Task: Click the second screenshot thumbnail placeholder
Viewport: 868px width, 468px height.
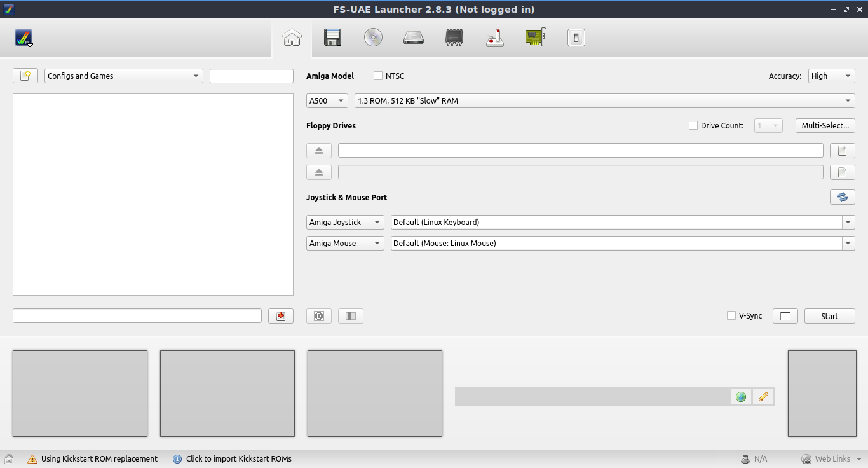Action: click(x=227, y=394)
